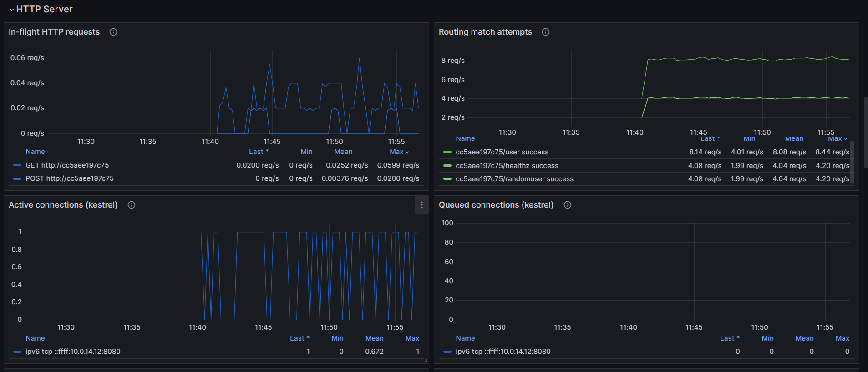Open the three-dot menu on Active connections panel
Image resolution: width=868 pixels, height=372 pixels.
tap(422, 205)
